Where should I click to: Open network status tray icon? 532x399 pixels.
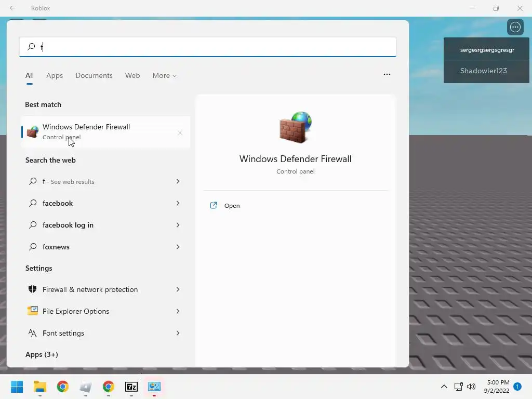pyautogui.click(x=458, y=387)
